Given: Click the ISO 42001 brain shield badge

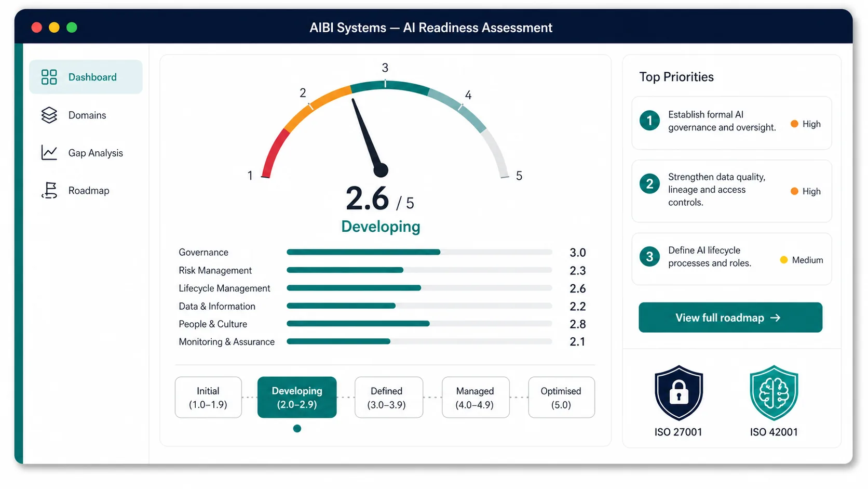Looking at the screenshot, I should (x=774, y=393).
